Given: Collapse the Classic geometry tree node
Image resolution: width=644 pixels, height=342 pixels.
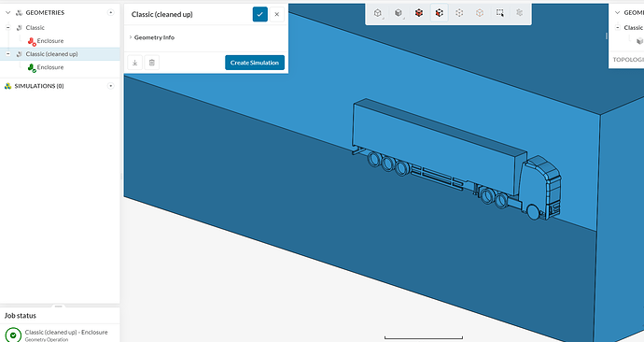Looking at the screenshot, I should coord(7,27).
